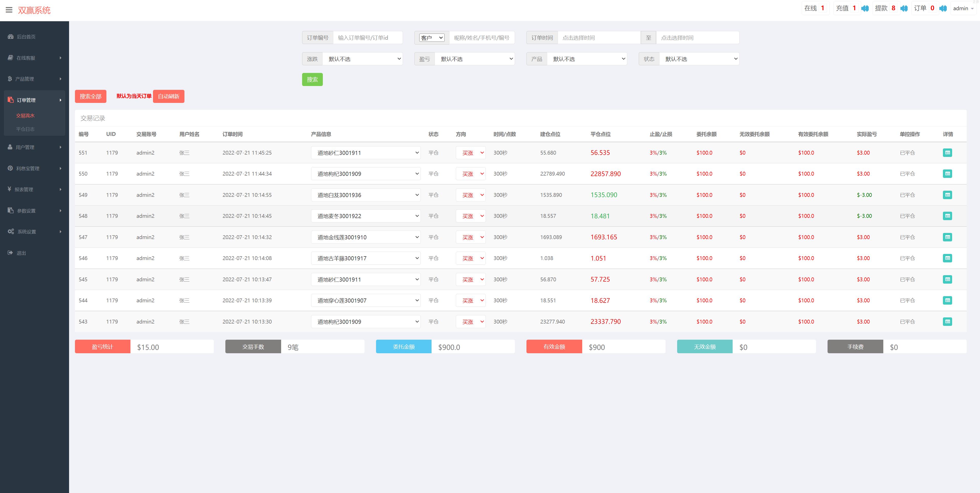980x493 pixels.
Task: Open details icon for order 551
Action: pos(947,153)
